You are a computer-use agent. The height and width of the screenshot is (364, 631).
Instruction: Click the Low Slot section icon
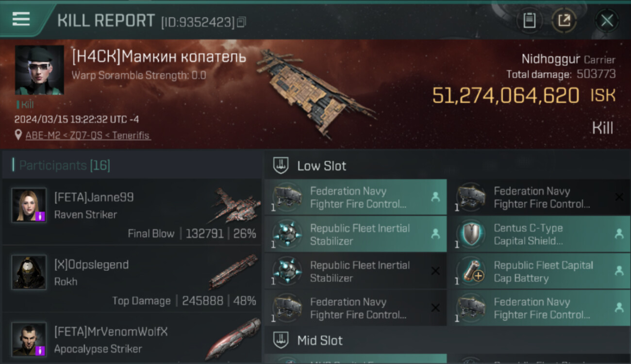[x=281, y=165]
